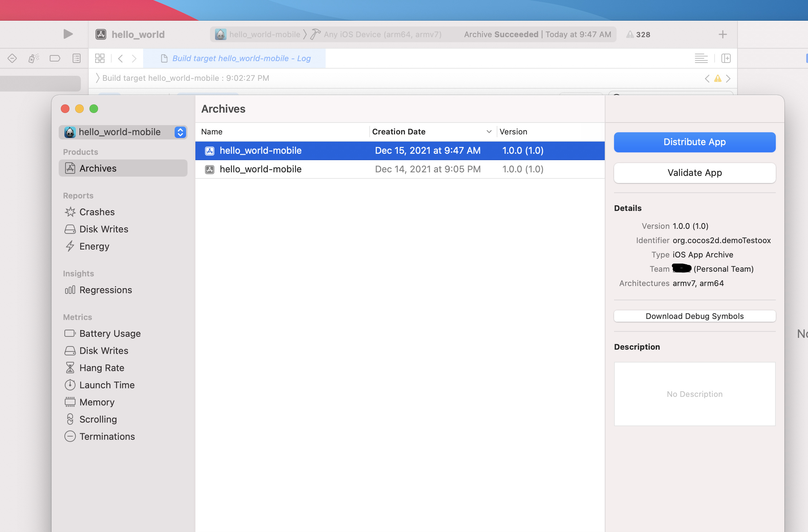Open Crashes in the Reports sidebar

point(97,212)
